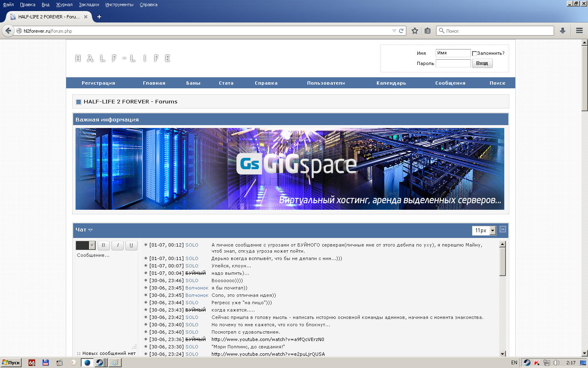
Task: Open the Закладки menu
Action: tap(89, 4)
